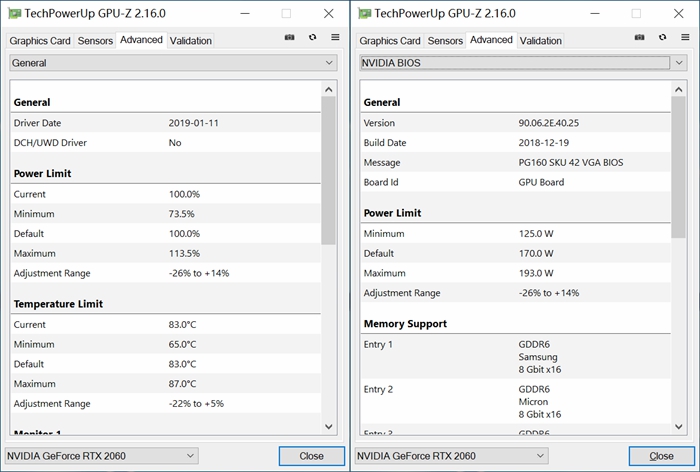700x472 pixels.
Task: Click the -22% to +5% adjustment range
Action: 196,403
